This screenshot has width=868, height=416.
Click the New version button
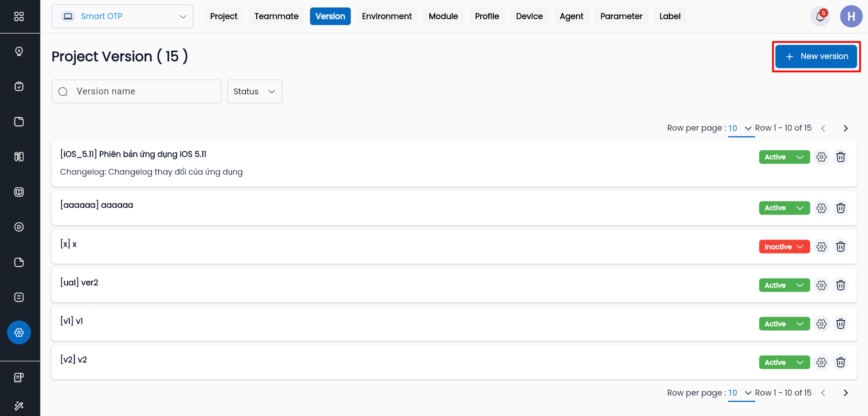[x=816, y=56]
